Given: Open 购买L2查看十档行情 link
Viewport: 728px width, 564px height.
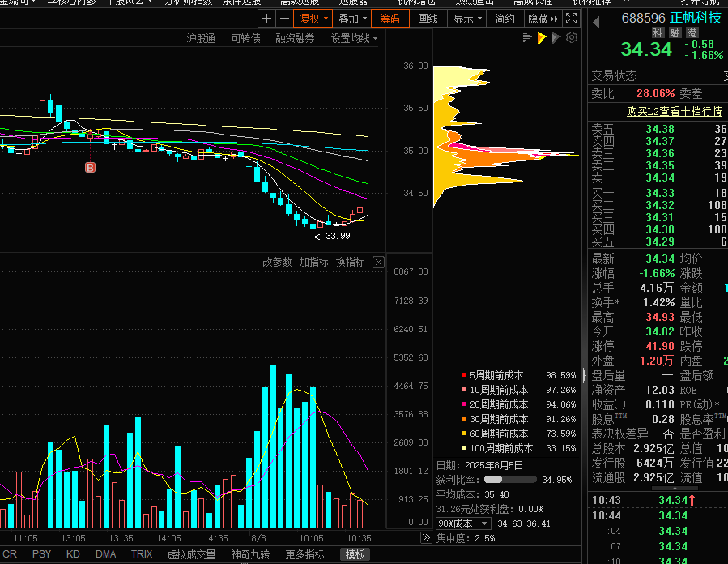Looking at the screenshot, I should tap(674, 111).
